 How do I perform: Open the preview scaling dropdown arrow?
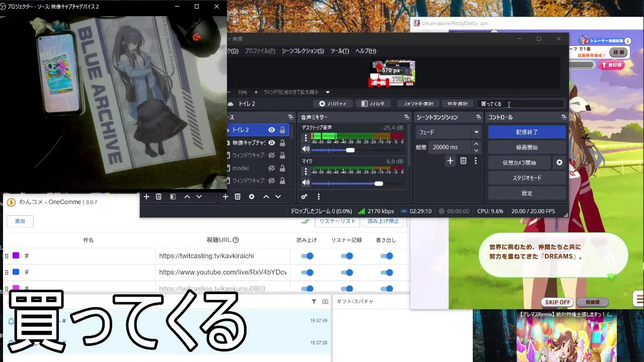pos(328,92)
